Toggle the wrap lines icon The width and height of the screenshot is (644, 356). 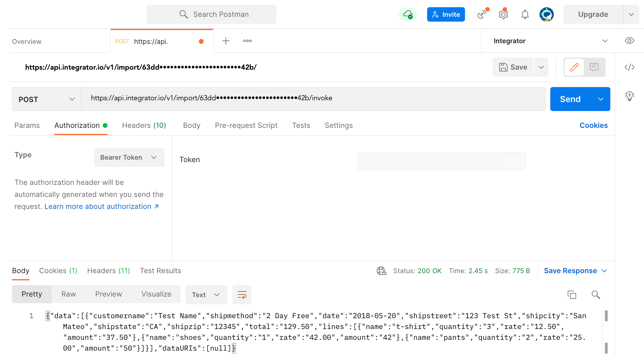[242, 295]
